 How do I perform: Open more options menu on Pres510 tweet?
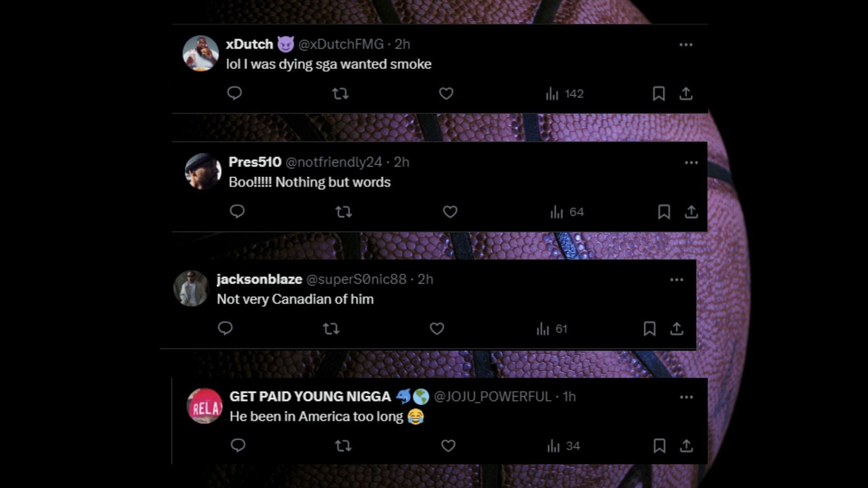(x=691, y=162)
